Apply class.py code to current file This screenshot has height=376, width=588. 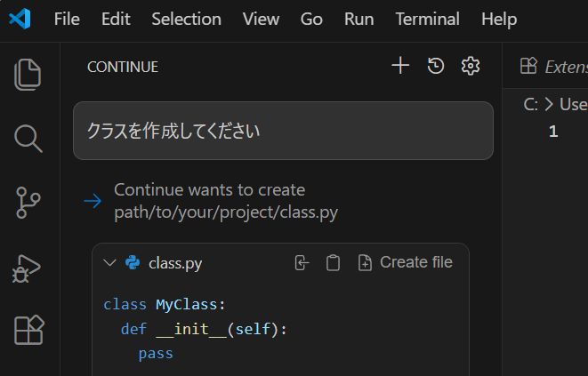tap(302, 262)
